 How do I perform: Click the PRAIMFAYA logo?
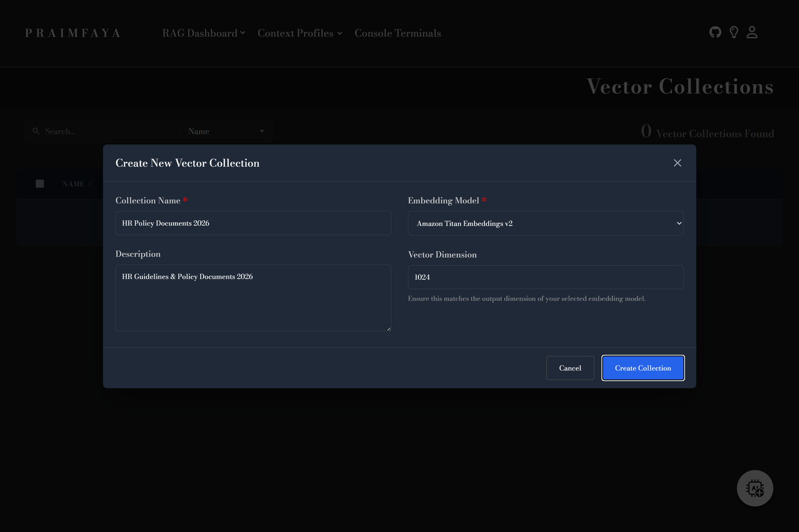[x=73, y=33]
